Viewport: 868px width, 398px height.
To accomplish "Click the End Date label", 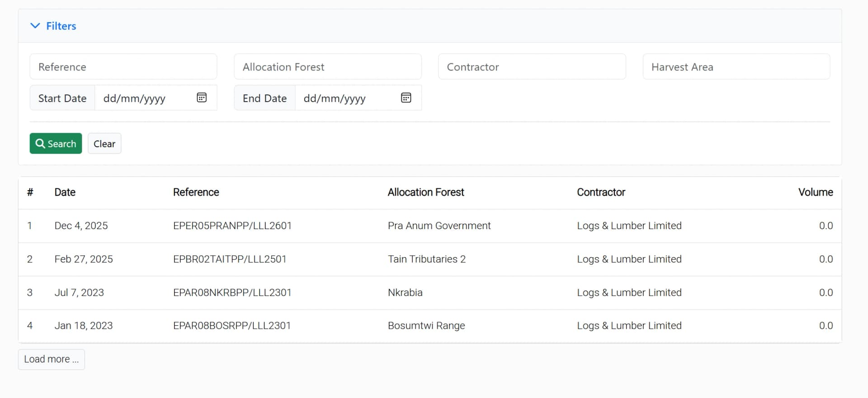I will pyautogui.click(x=264, y=98).
